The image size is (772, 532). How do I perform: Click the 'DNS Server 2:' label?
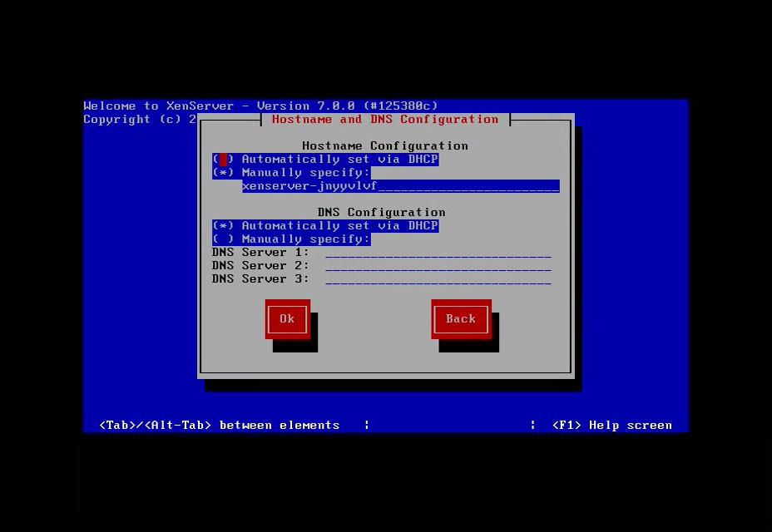(260, 266)
